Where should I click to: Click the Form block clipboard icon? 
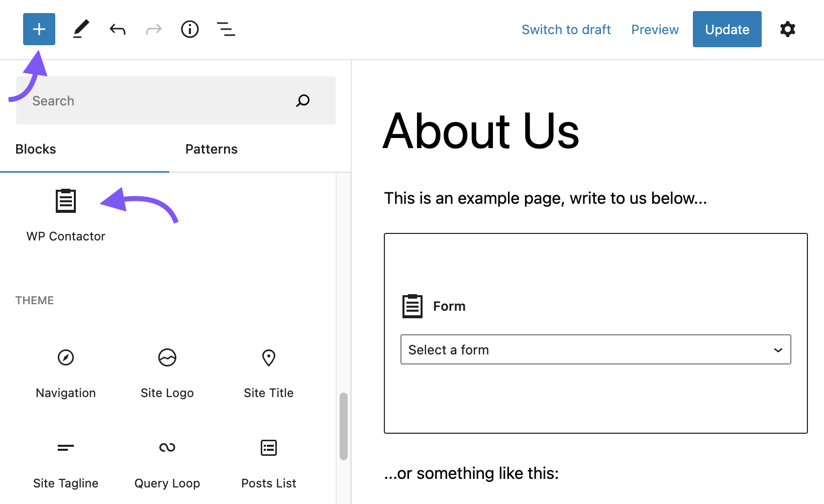tap(413, 306)
